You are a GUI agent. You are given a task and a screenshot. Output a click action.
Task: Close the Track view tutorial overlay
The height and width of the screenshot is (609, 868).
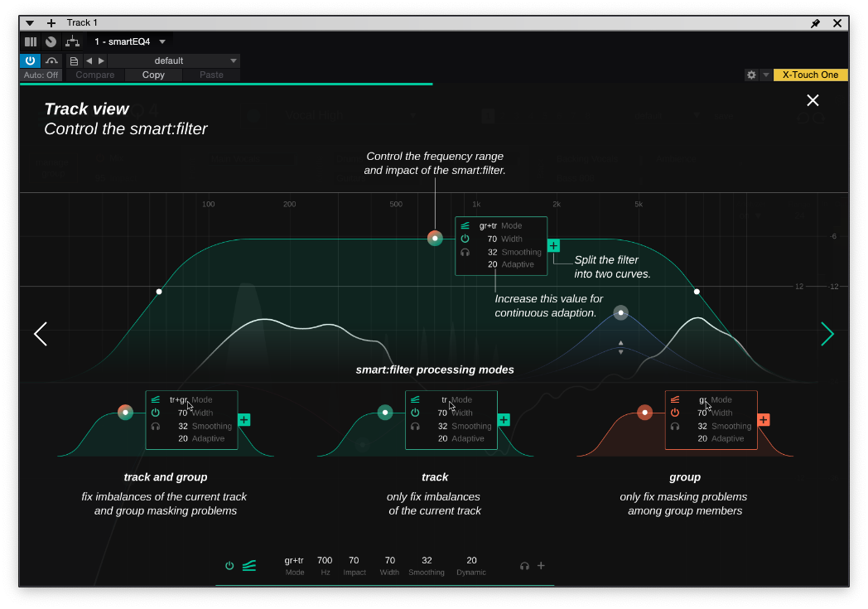[813, 100]
